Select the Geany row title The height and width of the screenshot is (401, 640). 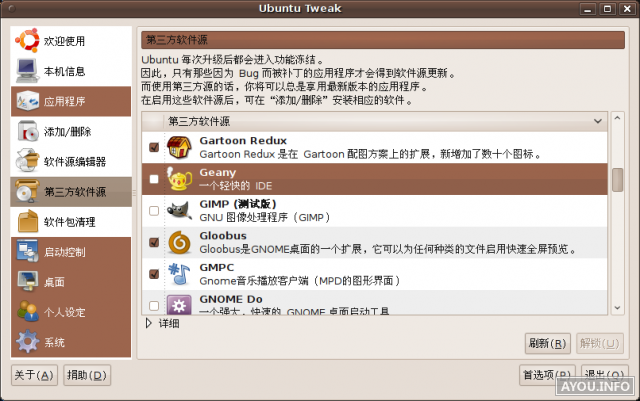218,172
